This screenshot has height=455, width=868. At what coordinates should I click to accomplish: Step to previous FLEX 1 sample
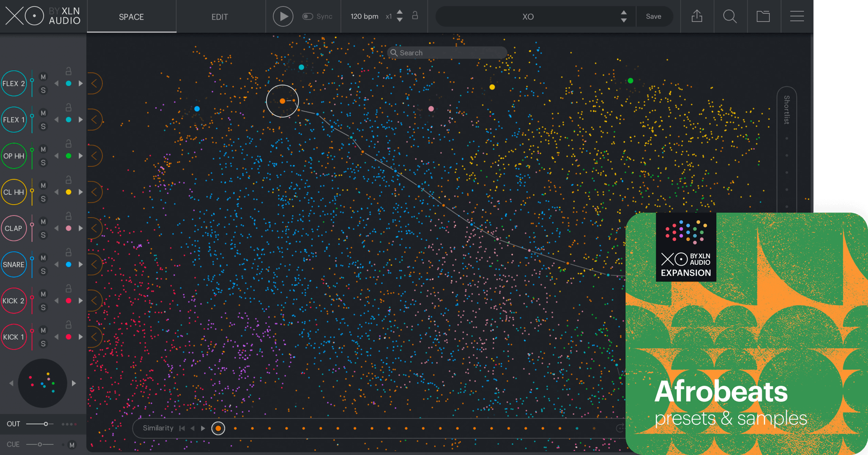[57, 120]
